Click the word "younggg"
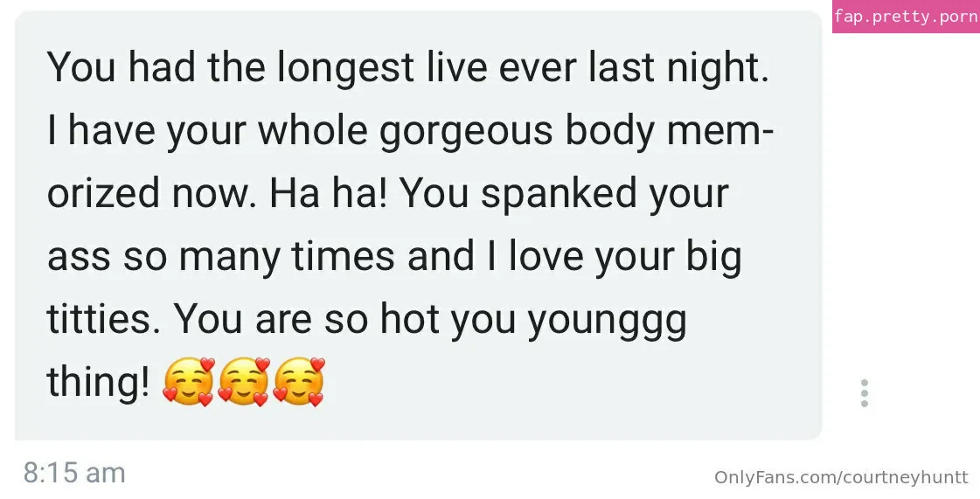 point(607,321)
